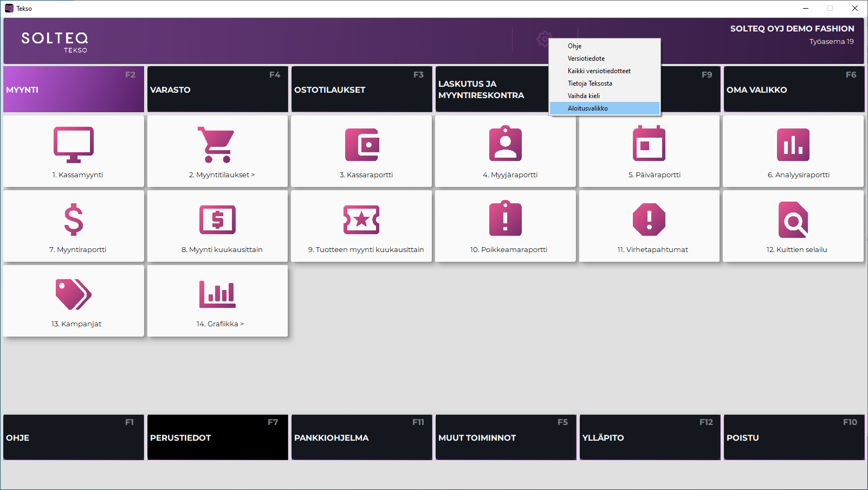868x490 pixels.
Task: Click the Myyntitilaukset shopping cart icon
Action: 217,145
